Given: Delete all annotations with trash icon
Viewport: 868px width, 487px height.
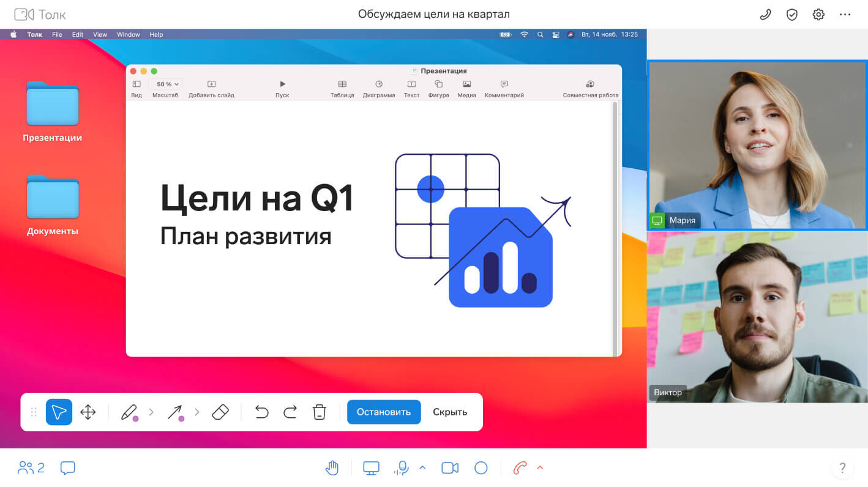Looking at the screenshot, I should click(x=319, y=412).
